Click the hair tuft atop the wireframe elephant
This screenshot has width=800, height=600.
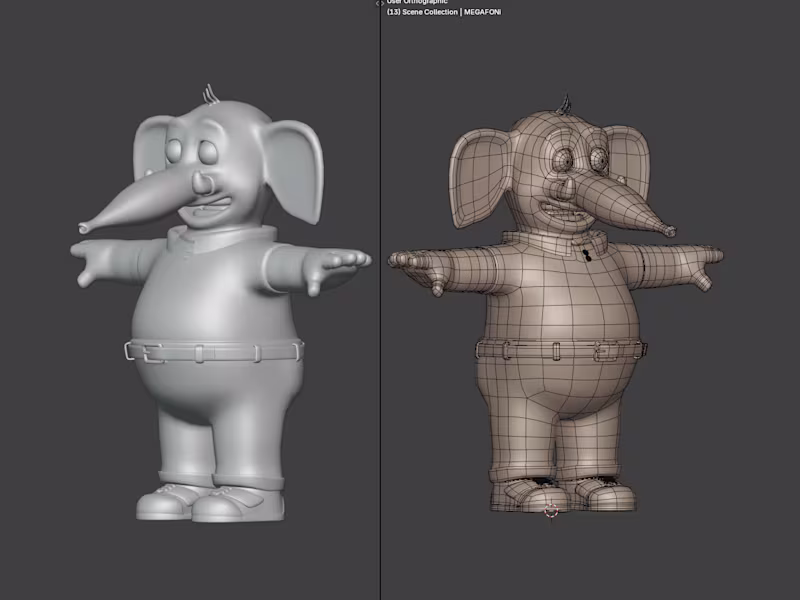567,100
